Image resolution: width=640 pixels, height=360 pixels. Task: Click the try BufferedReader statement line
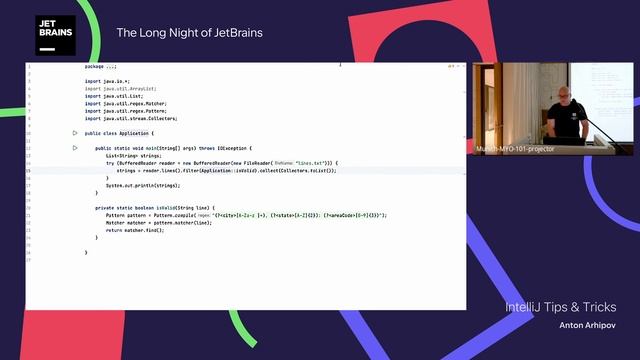[222, 163]
